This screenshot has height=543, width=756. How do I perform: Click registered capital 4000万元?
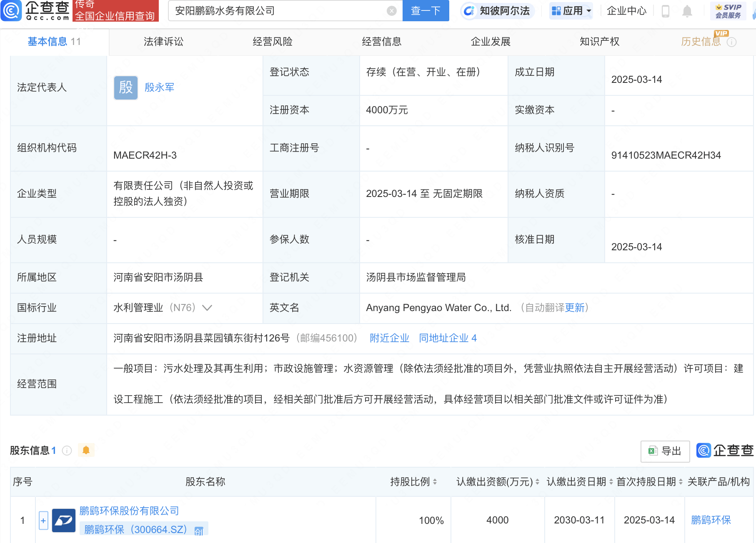(387, 110)
